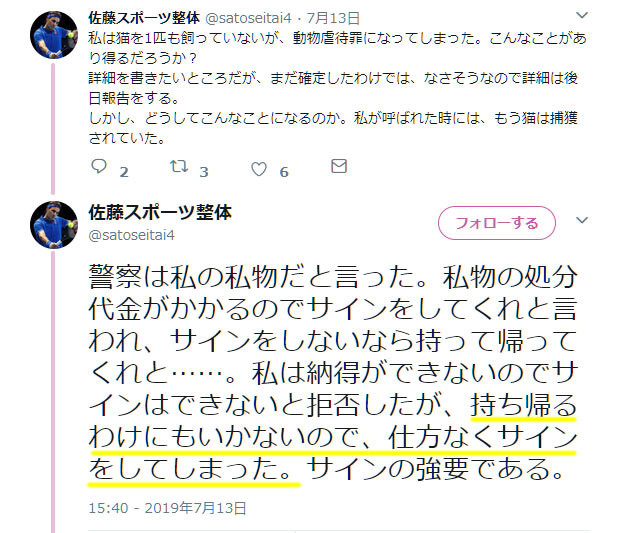Click the retweet count number 3
This screenshot has width=623, height=533.
pos(204,172)
